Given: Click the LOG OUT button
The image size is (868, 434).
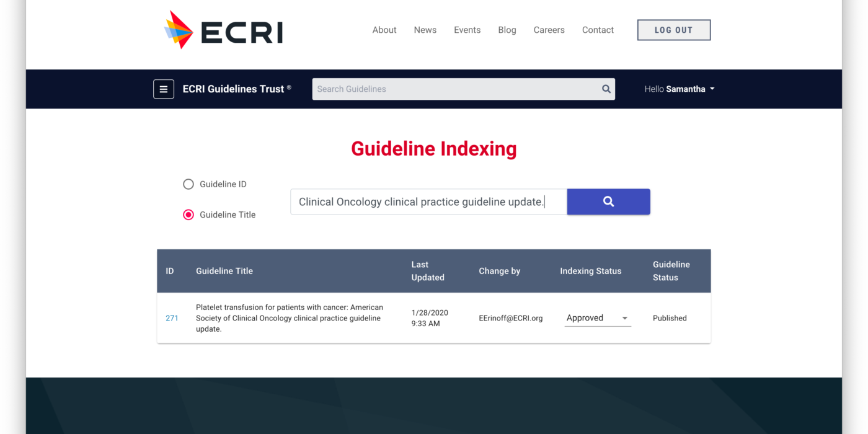Looking at the screenshot, I should click(x=673, y=30).
